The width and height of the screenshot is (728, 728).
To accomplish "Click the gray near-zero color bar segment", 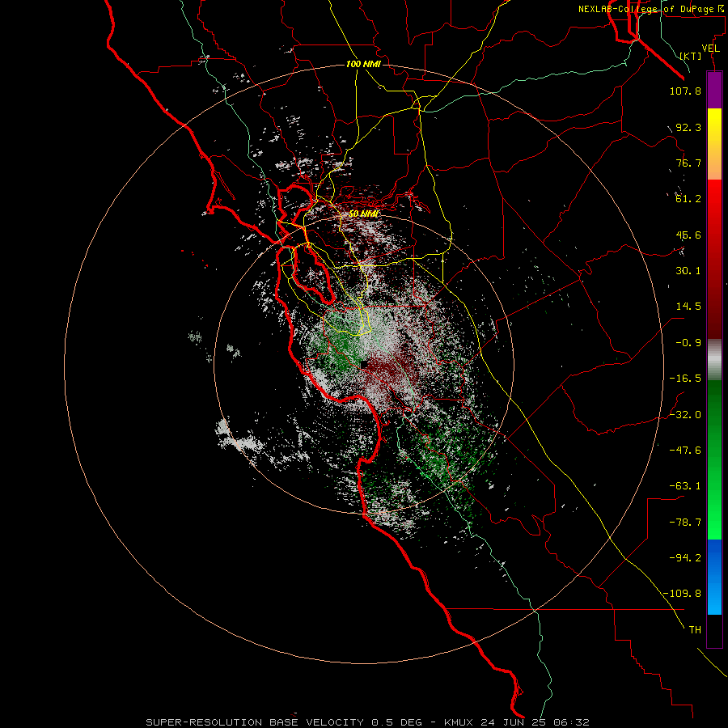I will point(714,360).
